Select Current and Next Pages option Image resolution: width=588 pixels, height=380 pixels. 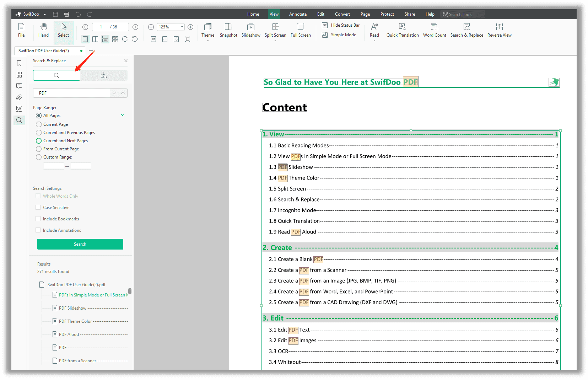click(x=39, y=141)
